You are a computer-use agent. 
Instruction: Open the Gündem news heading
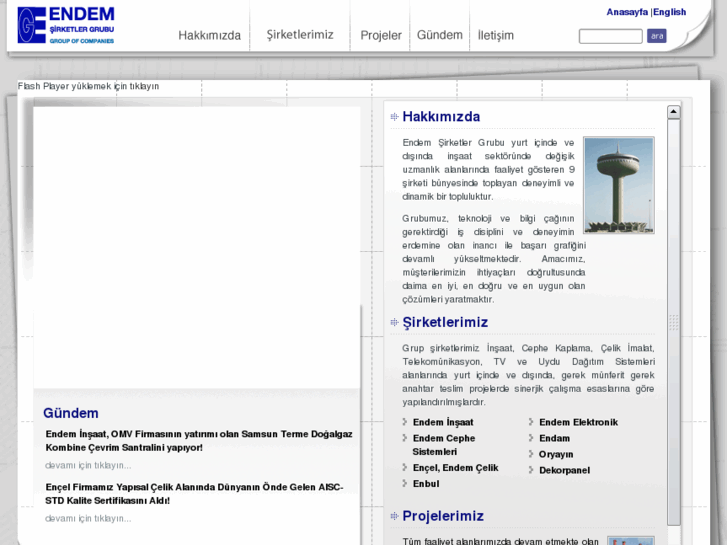(70, 413)
